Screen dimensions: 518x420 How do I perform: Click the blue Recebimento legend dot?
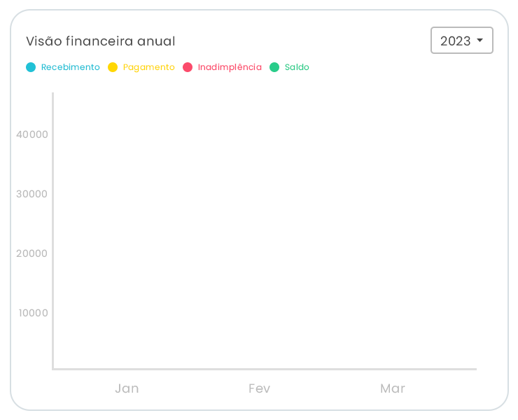tap(31, 67)
